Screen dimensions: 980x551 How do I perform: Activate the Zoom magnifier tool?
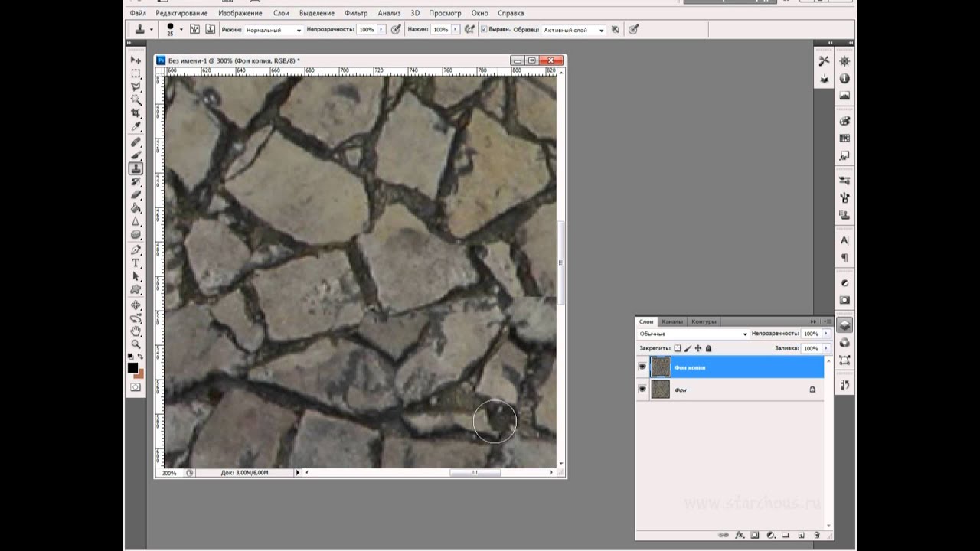click(x=136, y=344)
